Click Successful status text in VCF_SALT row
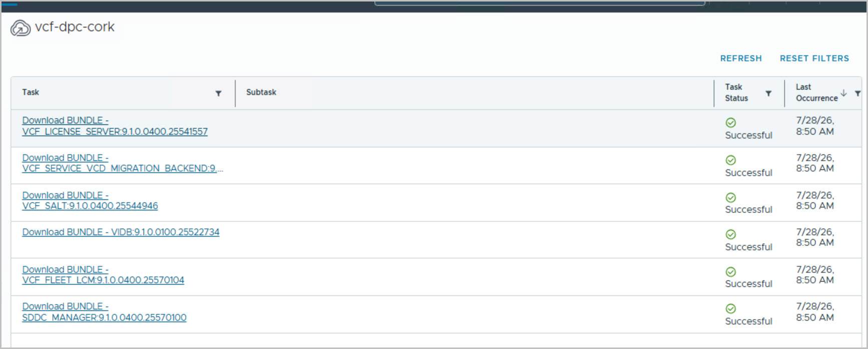Viewport: 868px width, 349px height. click(x=748, y=210)
